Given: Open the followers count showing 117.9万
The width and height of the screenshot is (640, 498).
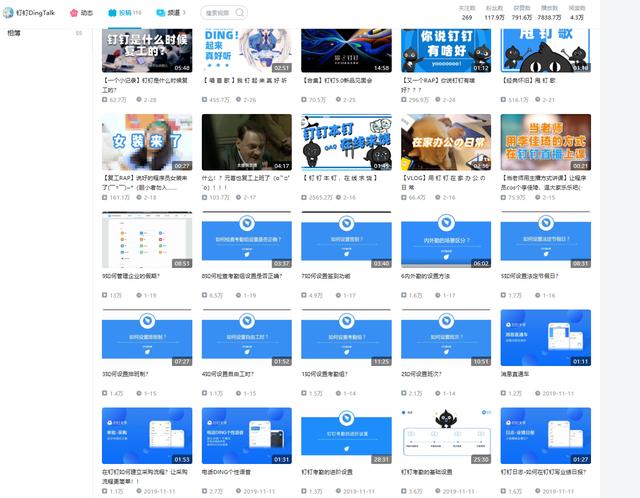Looking at the screenshot, I should point(494,13).
